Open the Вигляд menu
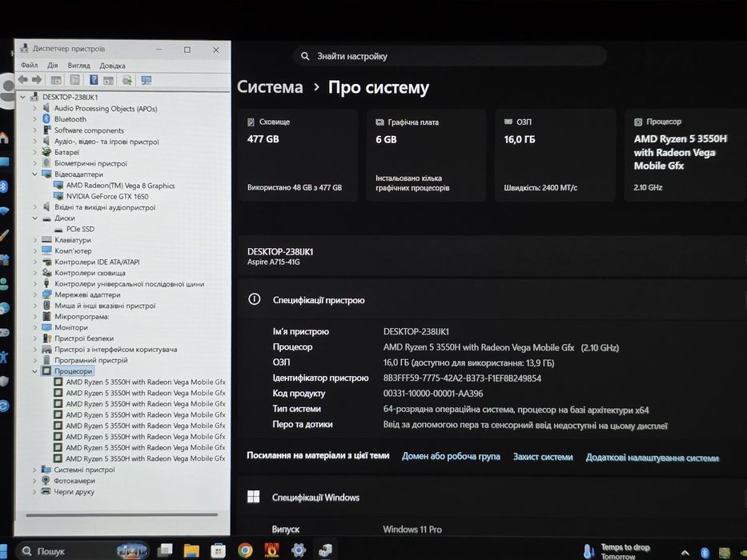 (x=78, y=66)
